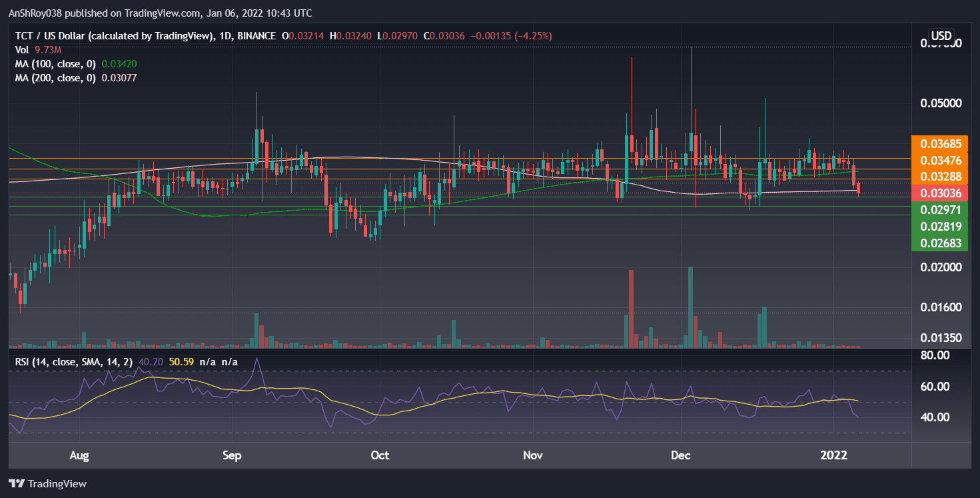Image resolution: width=980 pixels, height=498 pixels.
Task: Click the 0.05000 level on the price scale
Action: click(940, 103)
